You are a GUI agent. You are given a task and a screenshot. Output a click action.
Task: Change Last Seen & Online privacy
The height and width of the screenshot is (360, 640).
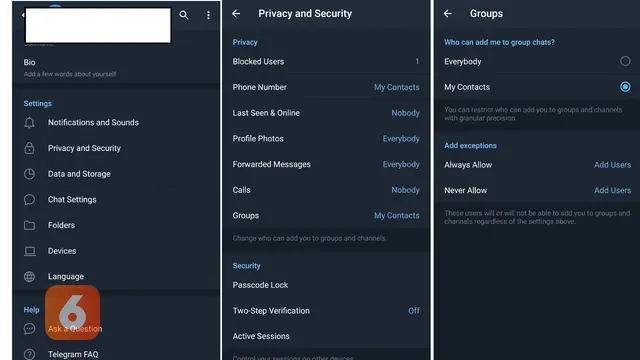click(x=326, y=113)
